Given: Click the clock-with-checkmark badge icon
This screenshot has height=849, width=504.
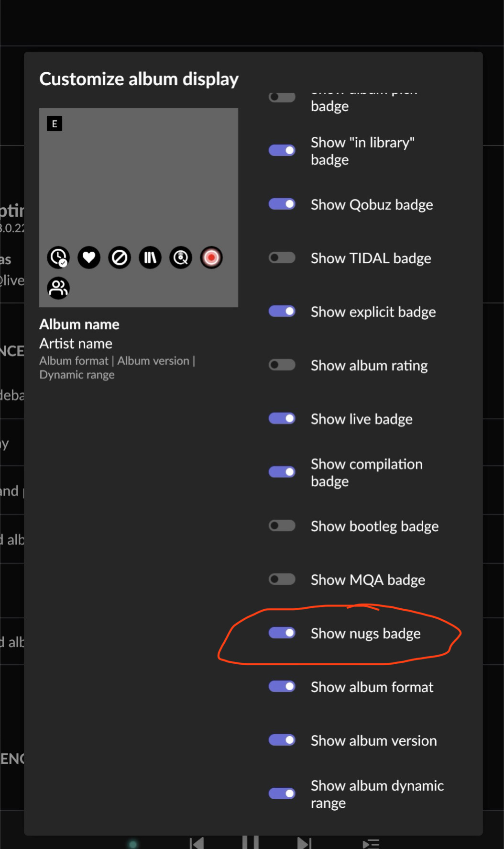Looking at the screenshot, I should point(58,257).
